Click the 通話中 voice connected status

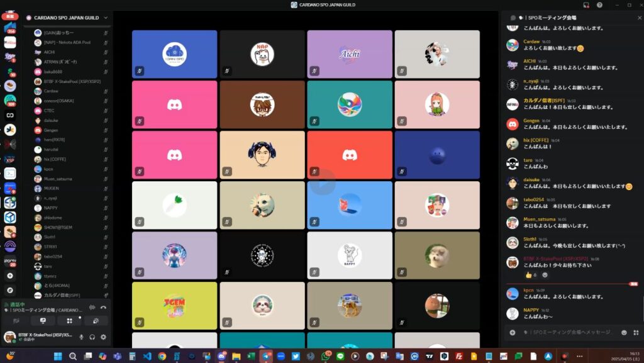[17, 304]
